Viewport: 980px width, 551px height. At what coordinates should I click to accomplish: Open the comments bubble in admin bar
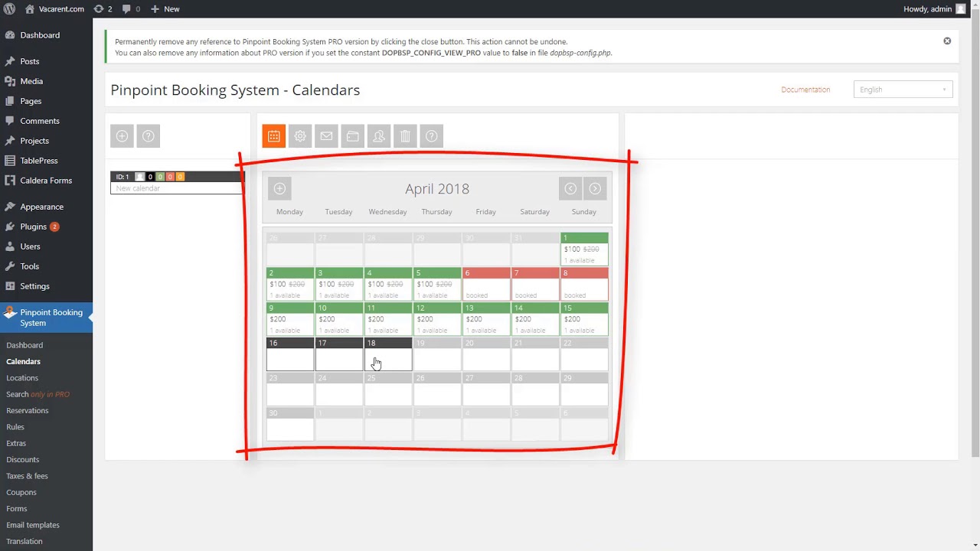point(131,9)
